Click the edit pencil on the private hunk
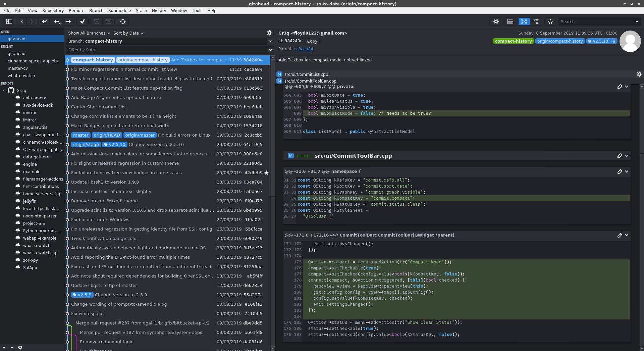The height and width of the screenshot is (351, 644). click(620, 87)
